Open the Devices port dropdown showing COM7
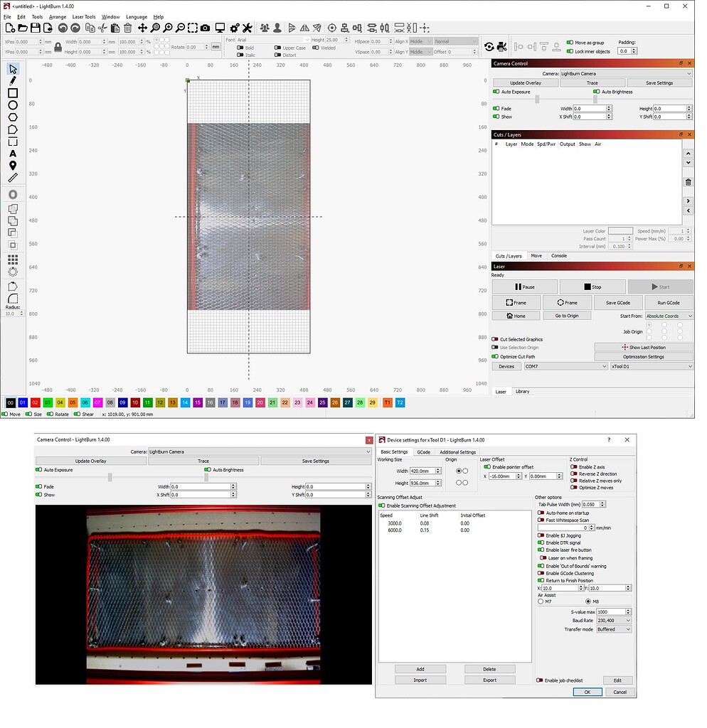Image resolution: width=707 pixels, height=728 pixels. [565, 366]
